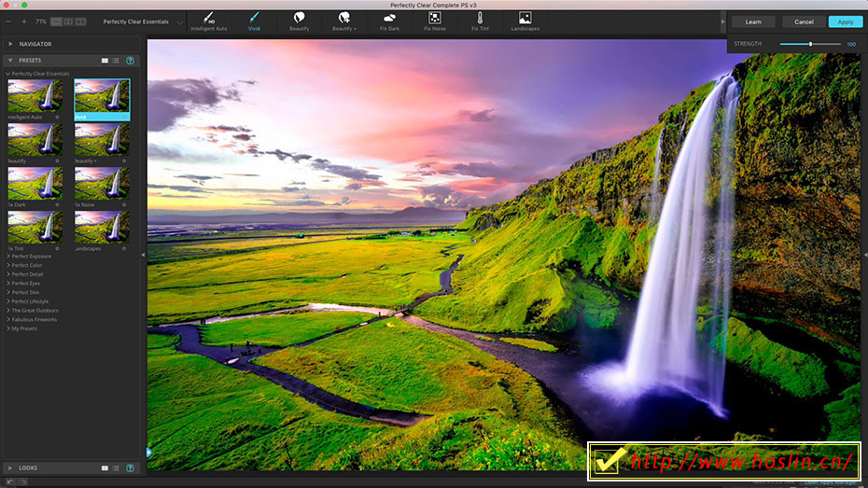Switch Looks to list view

116,468
